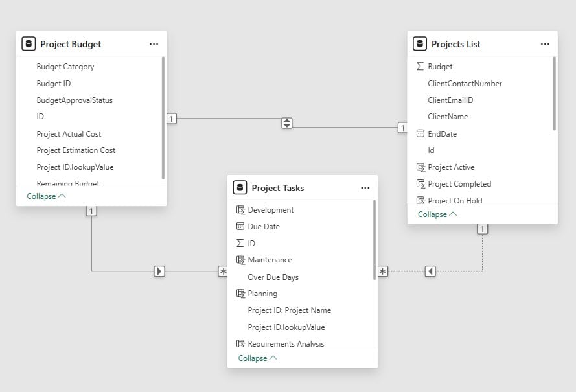The image size is (576, 392).
Task: Click the Projects List table scrollbar
Action: tap(555, 93)
